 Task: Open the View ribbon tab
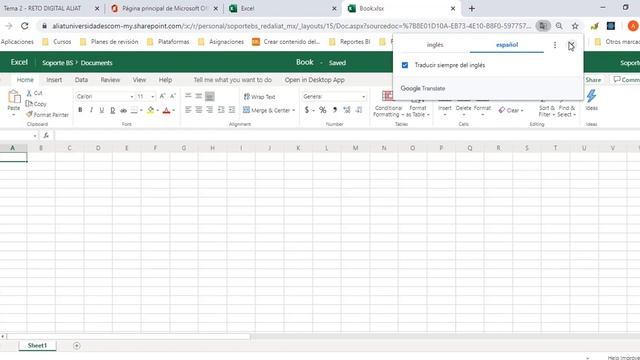139,80
